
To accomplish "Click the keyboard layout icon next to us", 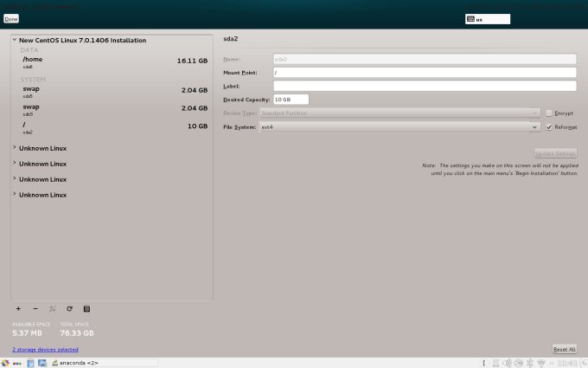I will (x=470, y=19).
